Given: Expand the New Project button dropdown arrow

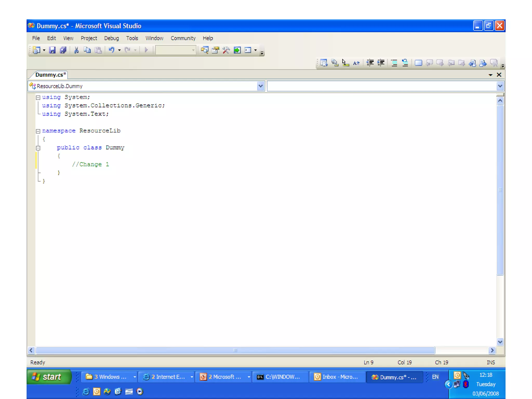Looking at the screenshot, I should [x=44, y=50].
